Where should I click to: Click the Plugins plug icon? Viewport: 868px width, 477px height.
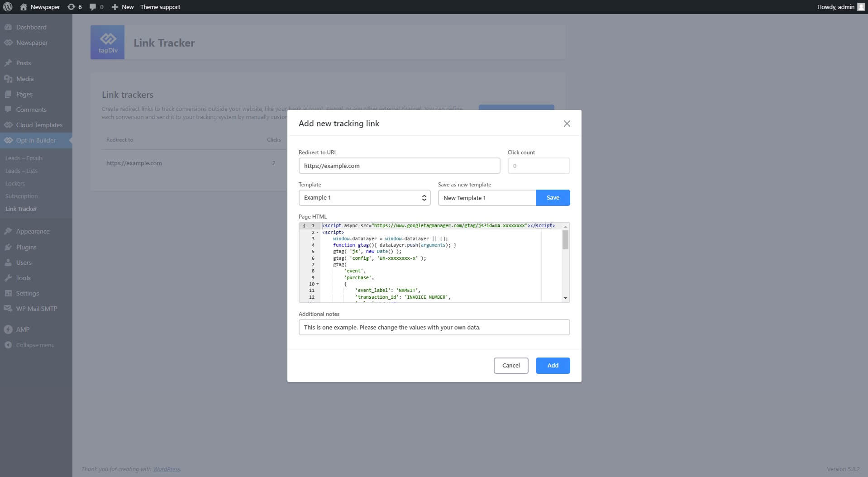point(8,247)
